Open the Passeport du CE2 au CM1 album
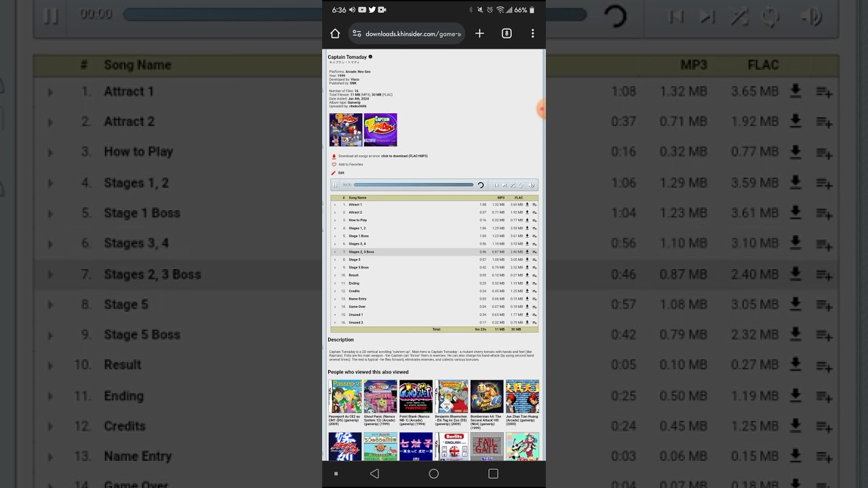 [345, 396]
